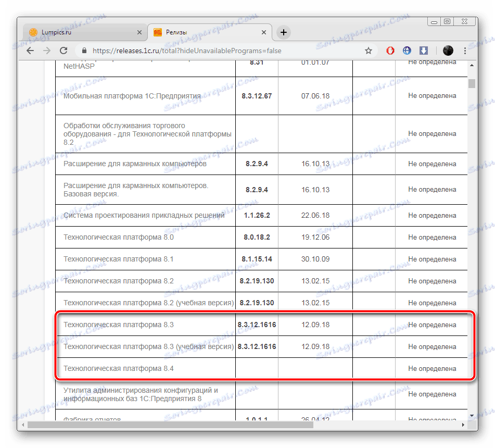This screenshot has width=495, height=448.
Task: Click version 1.1.26.2
Action: click(257, 216)
